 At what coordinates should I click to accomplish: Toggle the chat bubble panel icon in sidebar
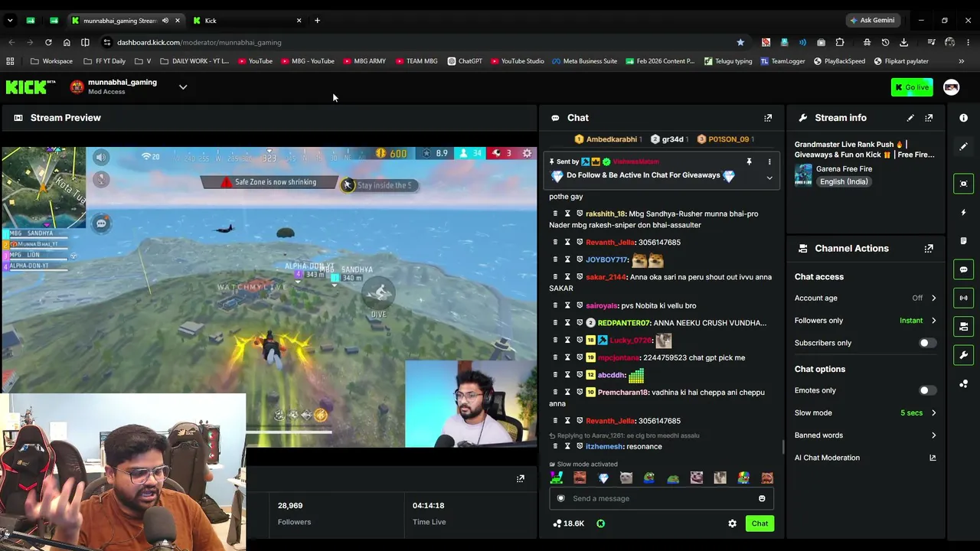pyautogui.click(x=964, y=269)
